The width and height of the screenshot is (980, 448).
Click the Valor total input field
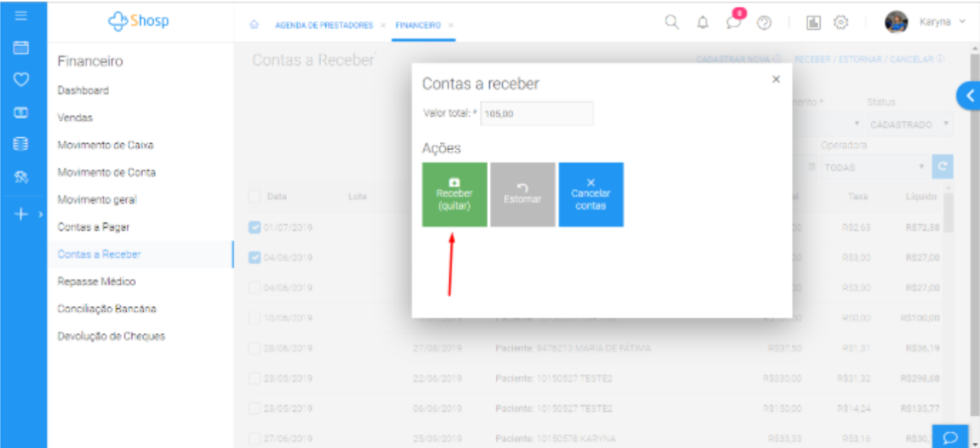[537, 114]
